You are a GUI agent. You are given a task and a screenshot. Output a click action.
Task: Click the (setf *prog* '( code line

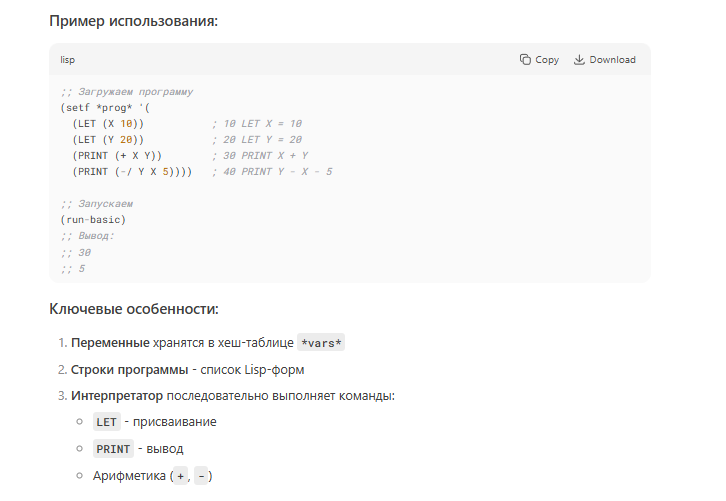click(108, 107)
